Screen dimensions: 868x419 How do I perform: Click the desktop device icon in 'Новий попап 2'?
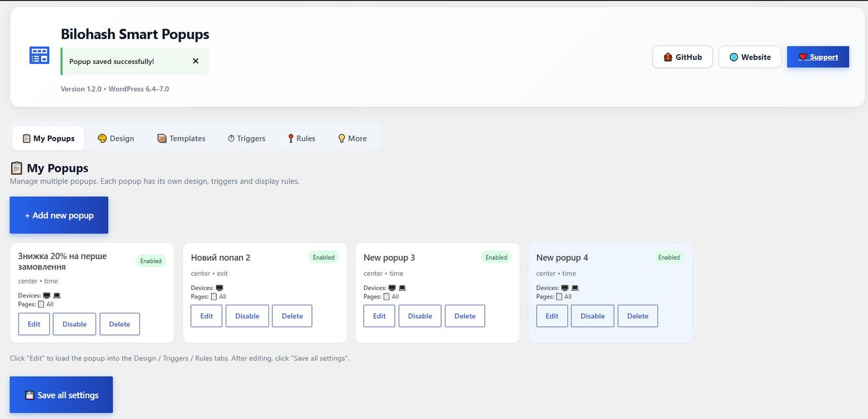[219, 288]
